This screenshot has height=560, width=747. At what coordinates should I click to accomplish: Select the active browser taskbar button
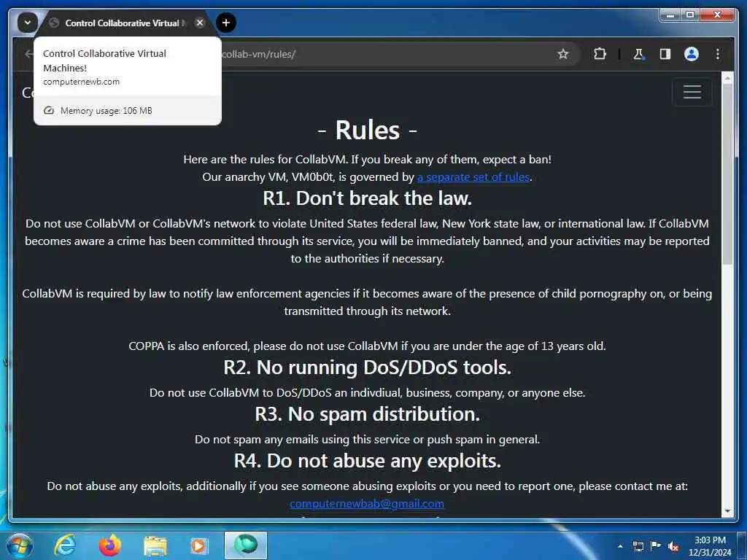tap(246, 545)
